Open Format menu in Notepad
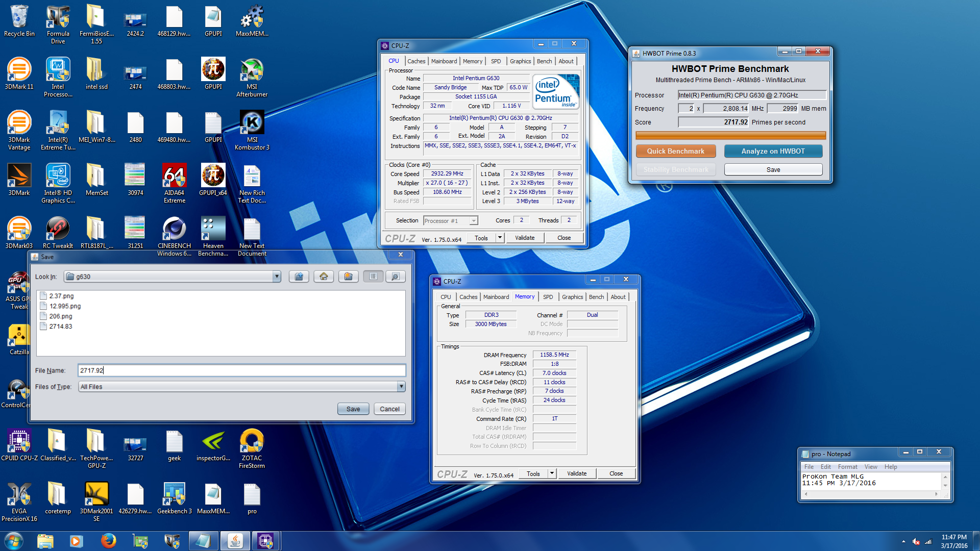Screen dimensions: 980x551 click(847, 467)
